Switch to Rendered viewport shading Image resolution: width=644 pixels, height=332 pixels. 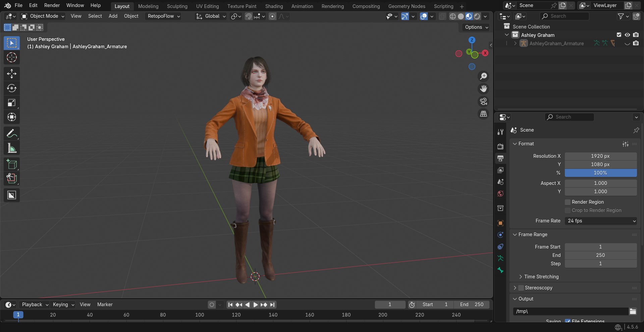coord(477,16)
